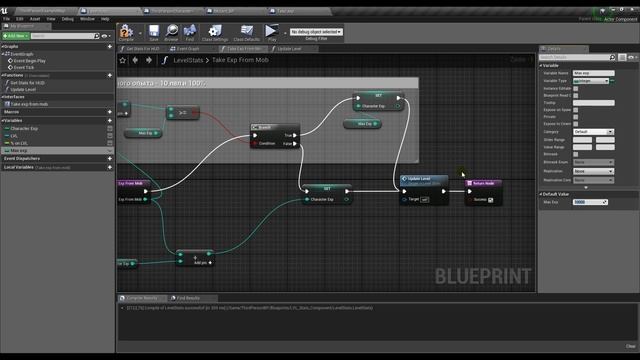Click the Save toolbar icon
The width and height of the screenshot is (640, 360).
click(153, 31)
